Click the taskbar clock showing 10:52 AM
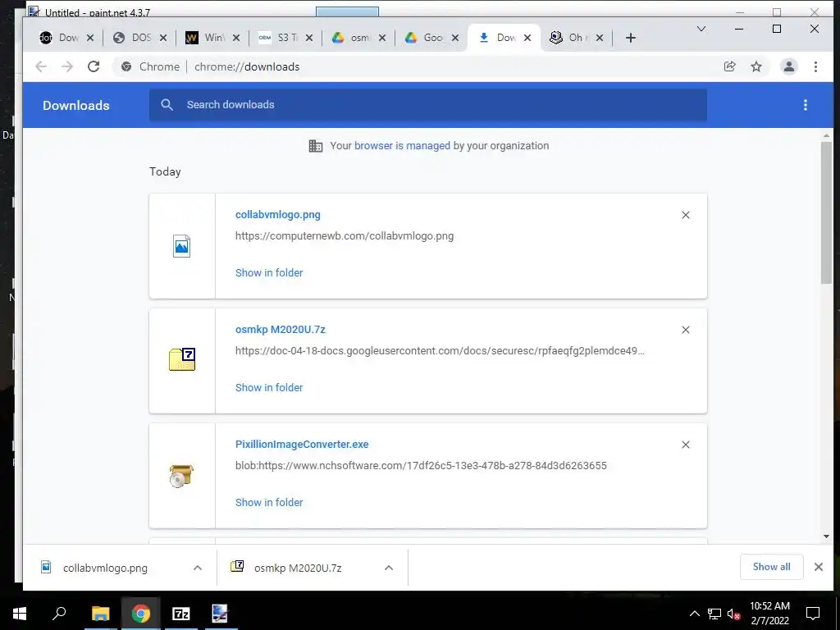Screen dimensions: 840x630 pyautogui.click(x=769, y=614)
